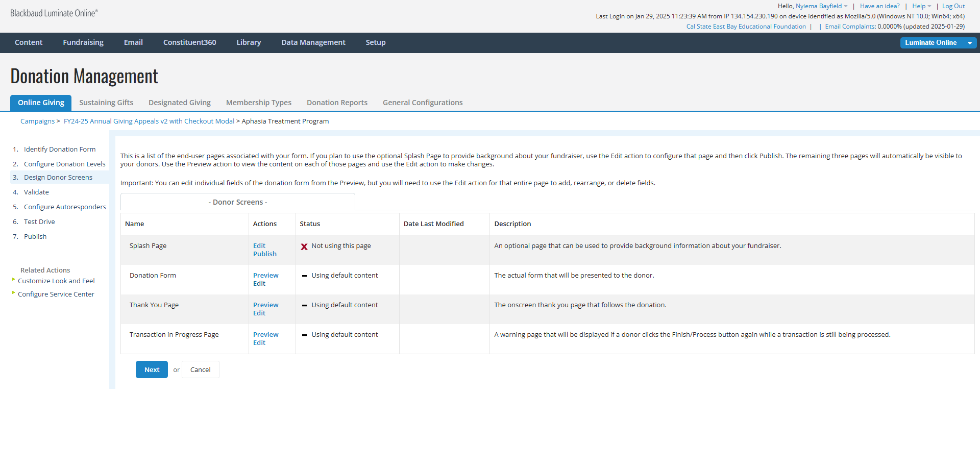This screenshot has height=469, width=980.
Task: Click the Blackbaud Luminate Online logo
Action: pyautogui.click(x=54, y=13)
